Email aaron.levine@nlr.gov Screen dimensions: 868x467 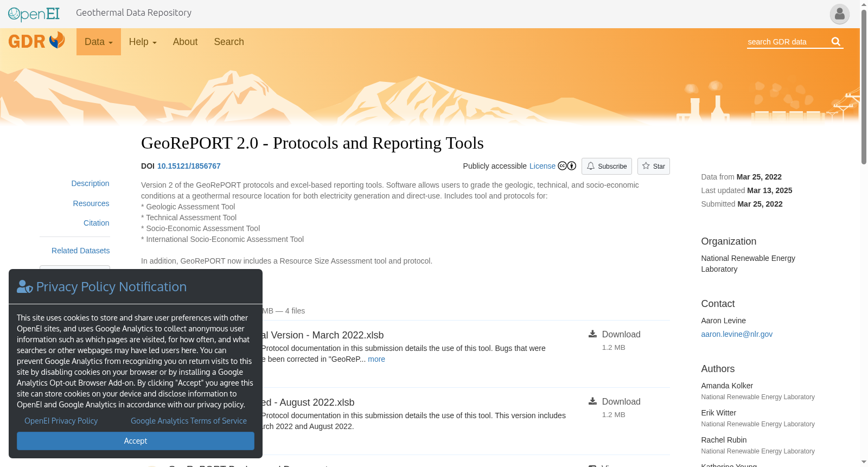point(737,334)
